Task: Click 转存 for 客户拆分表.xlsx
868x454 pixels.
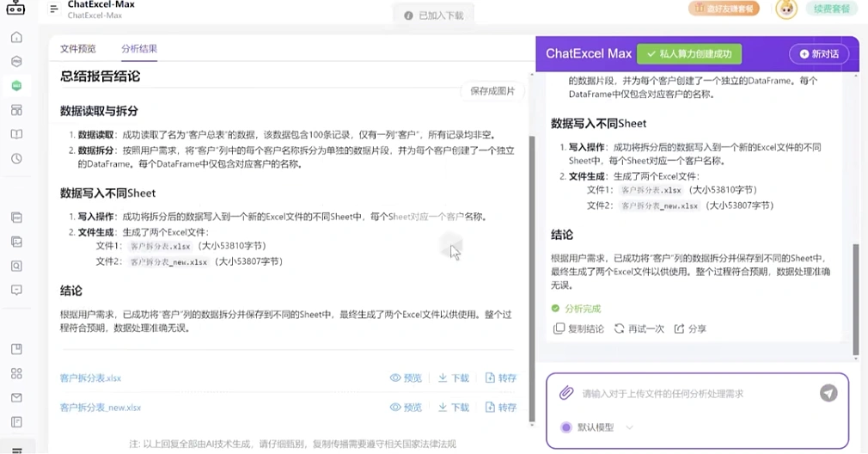Action: [500, 377]
